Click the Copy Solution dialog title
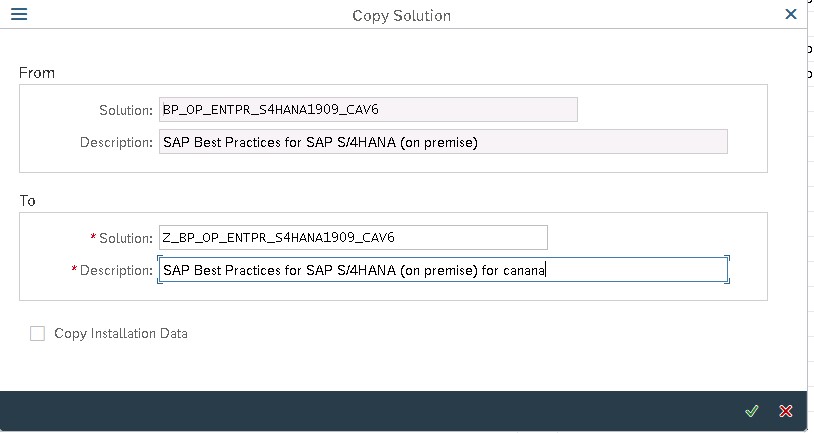This screenshot has height=433, width=814. 401,16
